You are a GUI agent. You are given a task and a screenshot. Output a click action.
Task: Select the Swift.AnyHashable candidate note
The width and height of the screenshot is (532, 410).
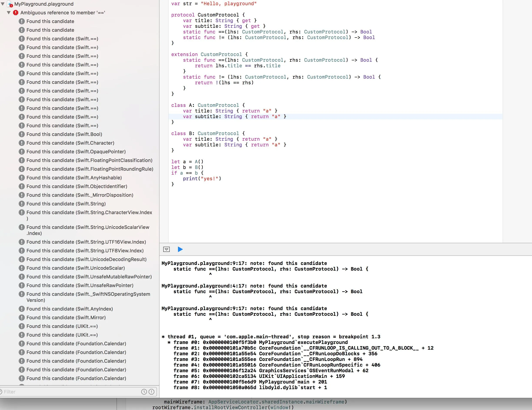tap(74, 178)
